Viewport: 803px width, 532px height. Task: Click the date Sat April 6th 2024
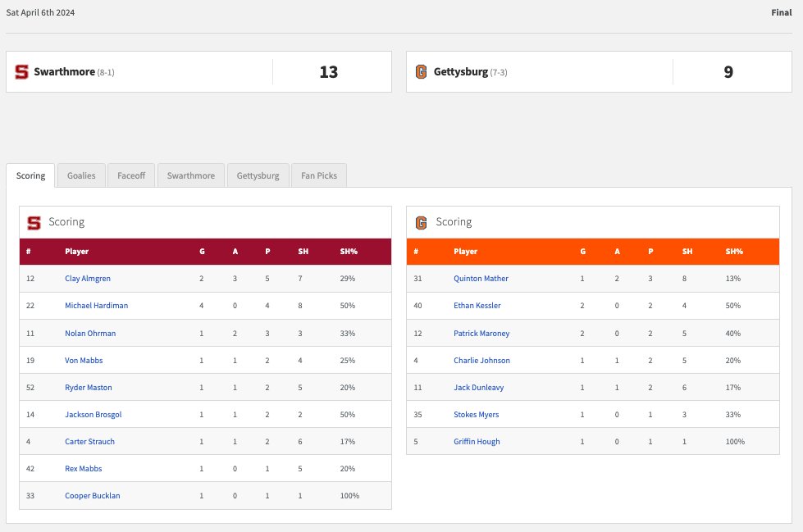coord(40,13)
